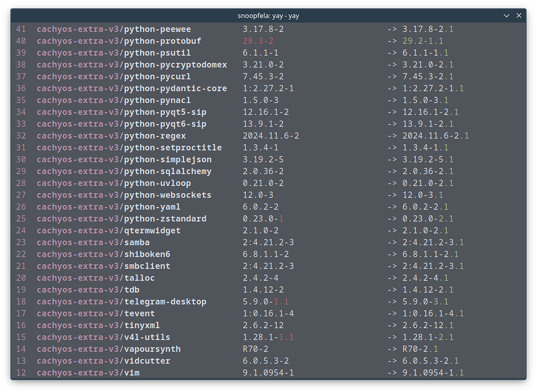Image resolution: width=537 pixels, height=392 pixels.
Task: Click old version 0.23.0-1 of python-zstandard
Action: click(263, 219)
